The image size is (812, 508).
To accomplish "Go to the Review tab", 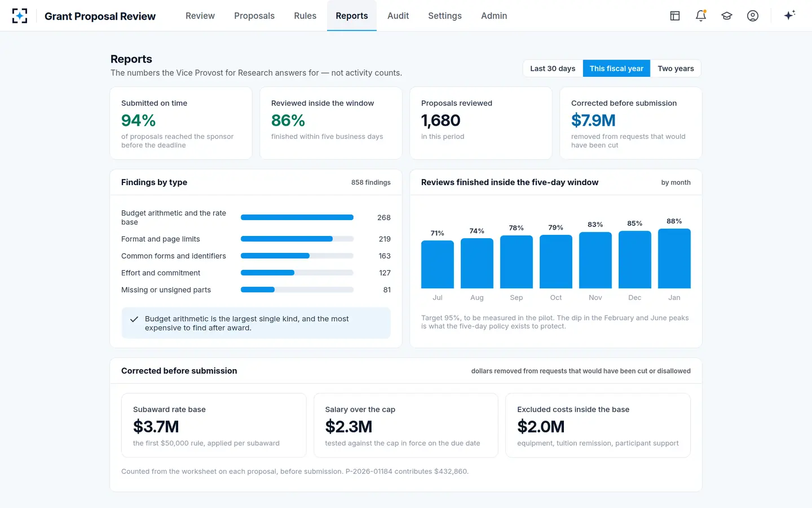I will [200, 16].
